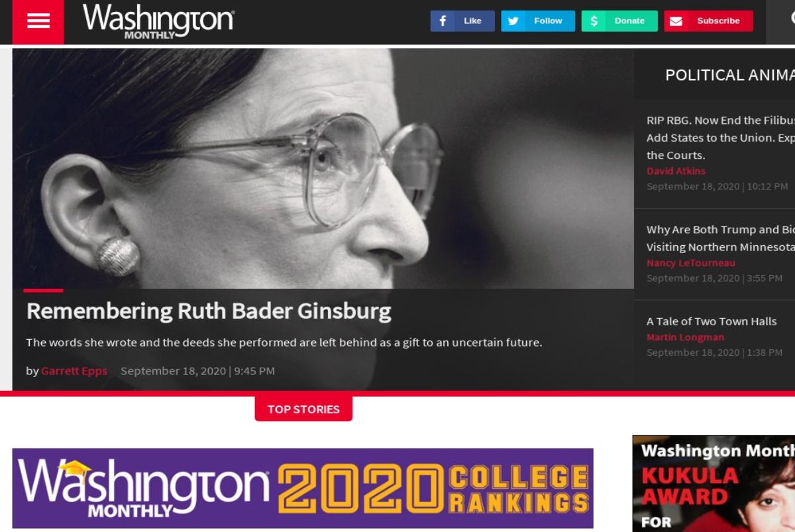Click the Twitter bird icon
This screenshot has width=795, height=532.
tap(513, 21)
